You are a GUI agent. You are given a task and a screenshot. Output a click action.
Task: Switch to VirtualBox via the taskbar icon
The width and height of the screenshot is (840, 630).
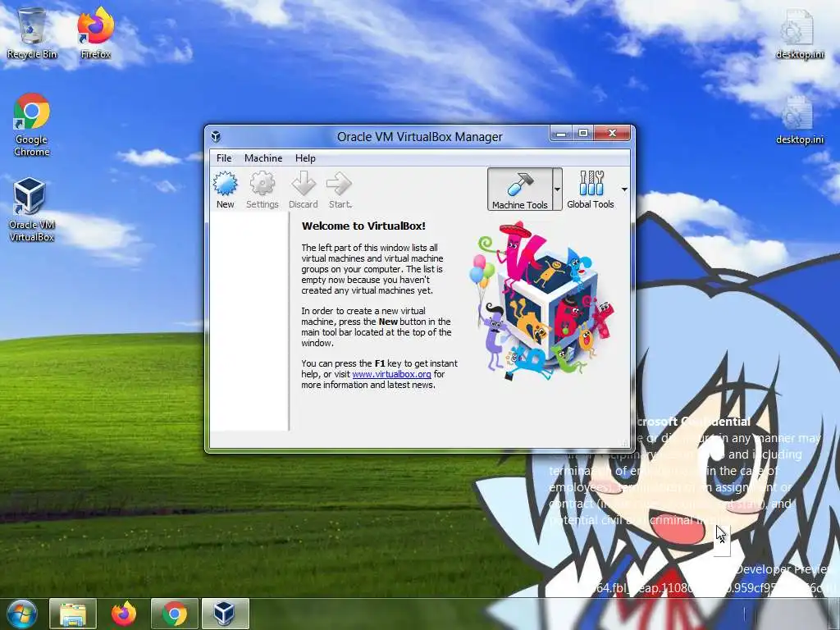click(x=225, y=614)
